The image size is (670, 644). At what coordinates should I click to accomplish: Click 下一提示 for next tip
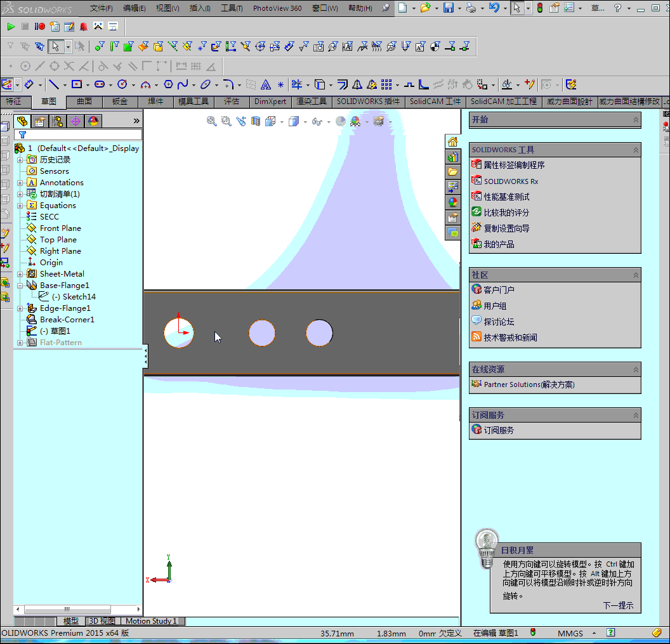tap(618, 605)
